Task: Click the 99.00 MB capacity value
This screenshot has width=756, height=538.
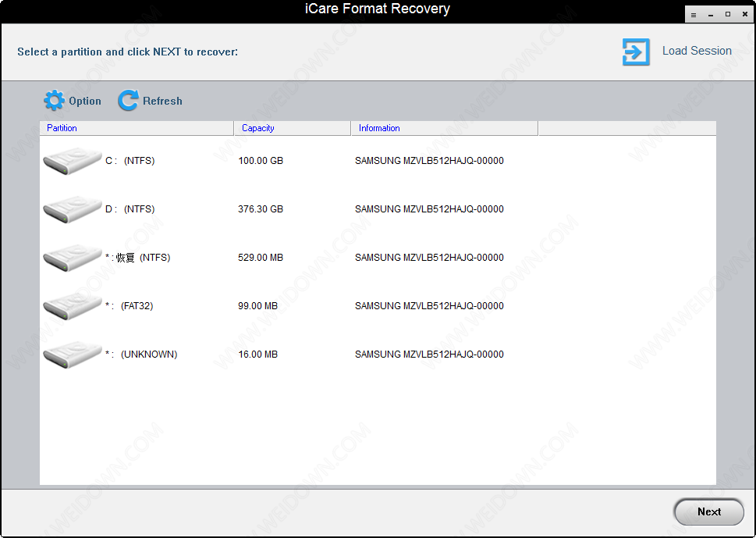Action: pyautogui.click(x=258, y=306)
